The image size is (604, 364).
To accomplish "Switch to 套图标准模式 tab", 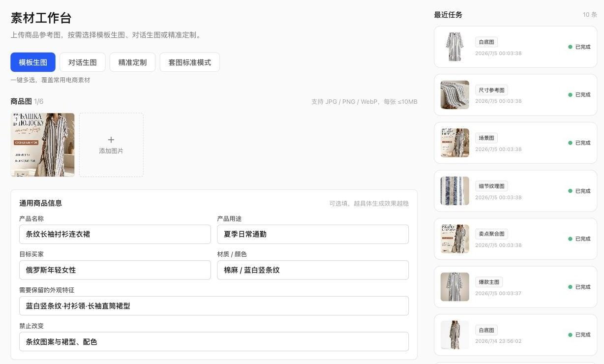I will [x=190, y=62].
